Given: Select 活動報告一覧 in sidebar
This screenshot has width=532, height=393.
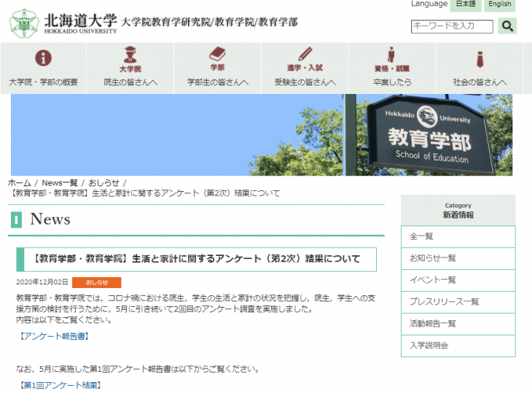Looking at the screenshot, I should pos(458,324).
